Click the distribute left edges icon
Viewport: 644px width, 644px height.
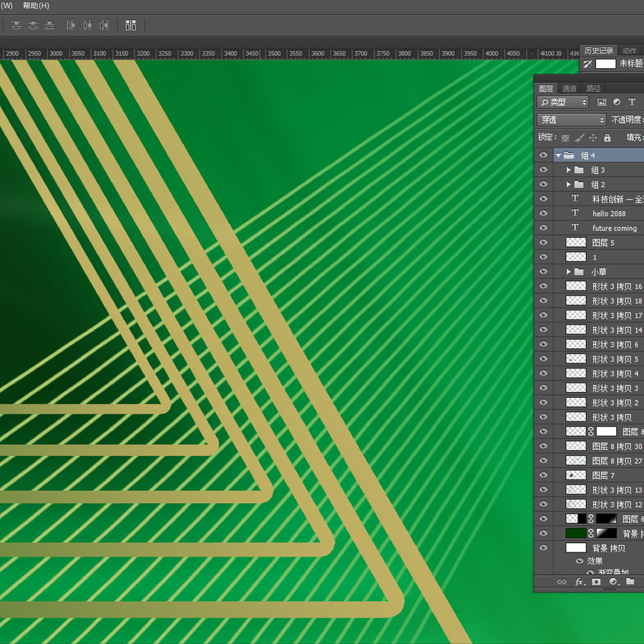[71, 26]
